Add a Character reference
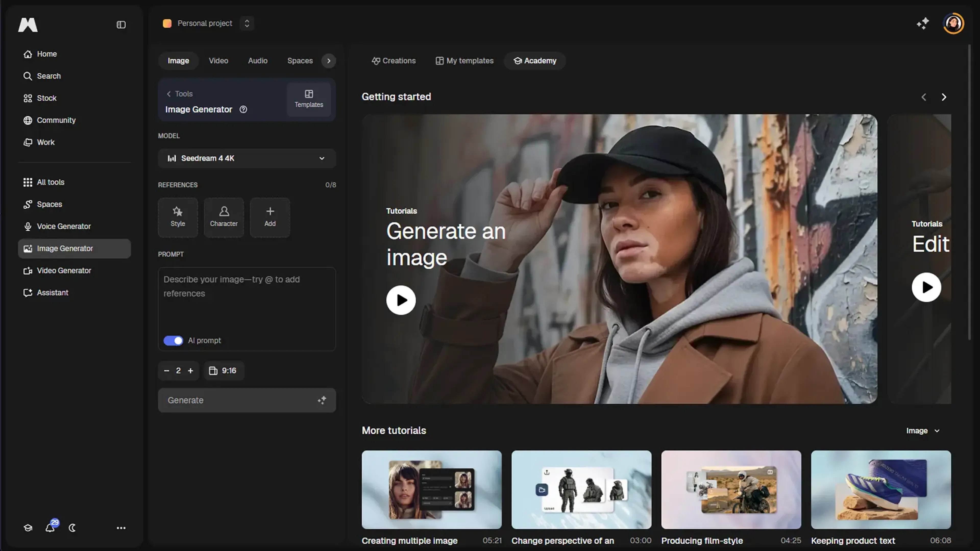980x551 pixels. (224, 218)
